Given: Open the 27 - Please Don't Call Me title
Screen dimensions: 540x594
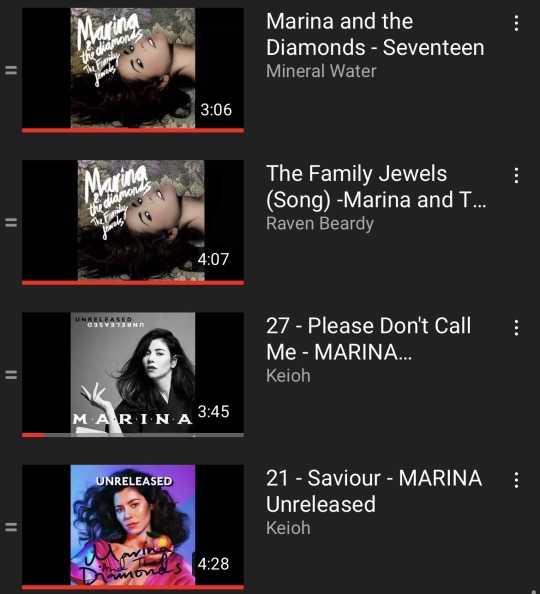Looking at the screenshot, I should 368,339.
